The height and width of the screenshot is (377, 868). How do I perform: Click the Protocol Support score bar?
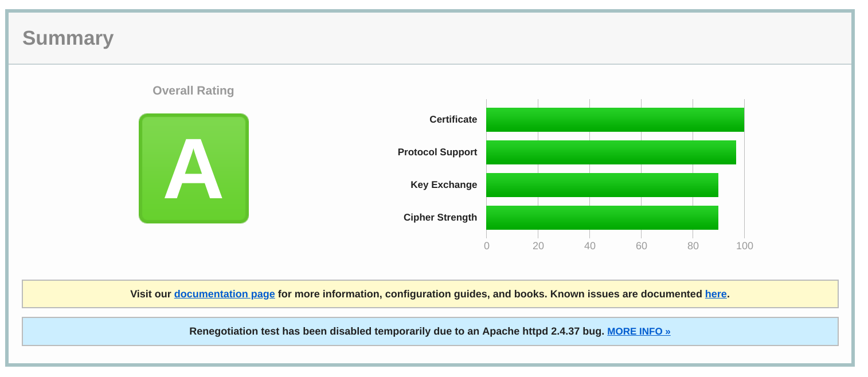point(611,152)
